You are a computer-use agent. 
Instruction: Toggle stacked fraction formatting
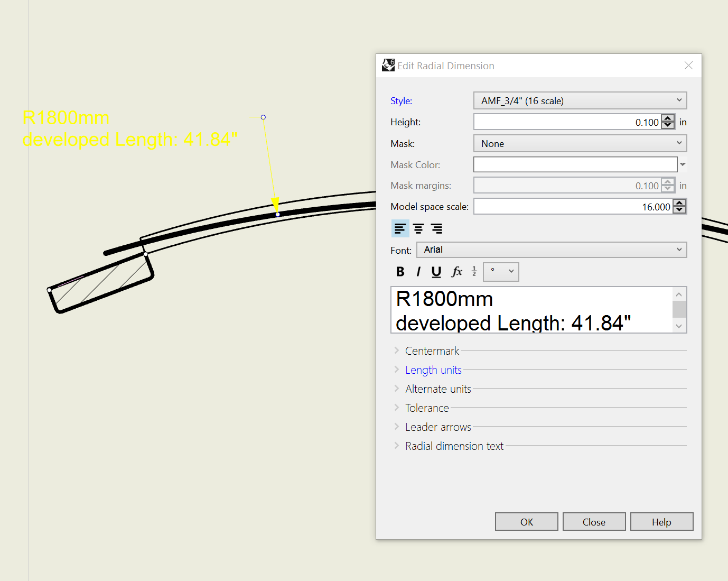[x=474, y=271]
